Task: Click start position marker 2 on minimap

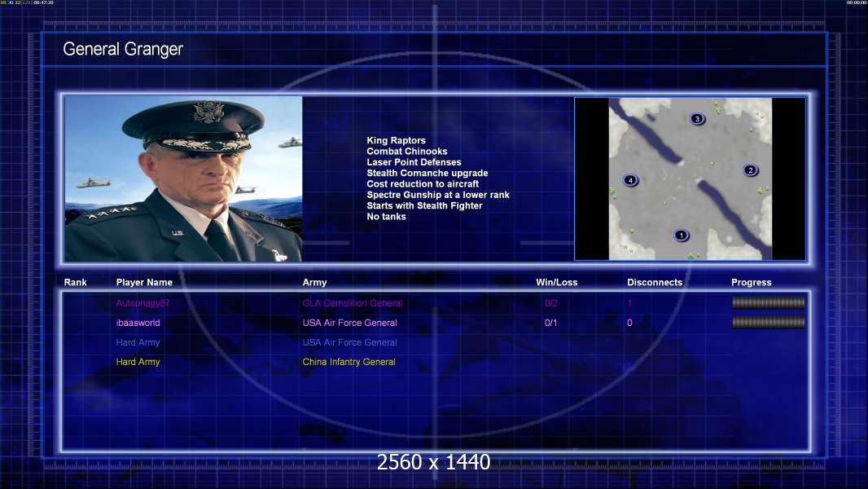Action: [751, 170]
